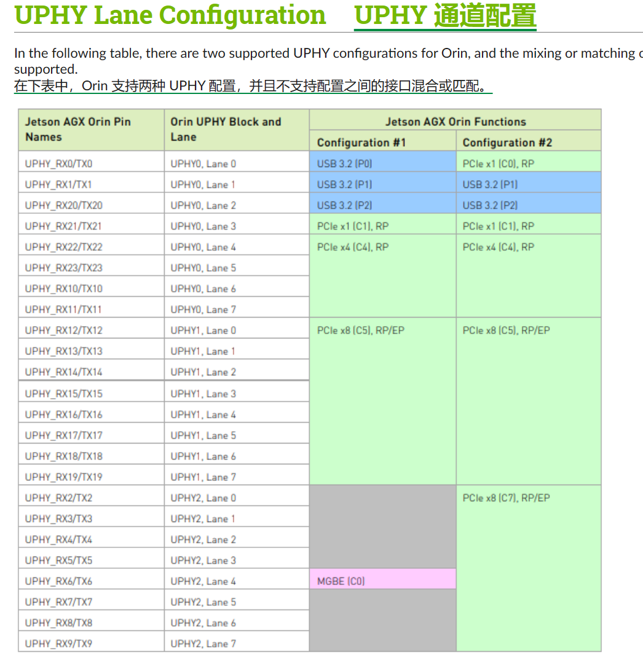
Task: Select the UPHY_RX1/TX1 cell
Action: [x=92, y=182]
